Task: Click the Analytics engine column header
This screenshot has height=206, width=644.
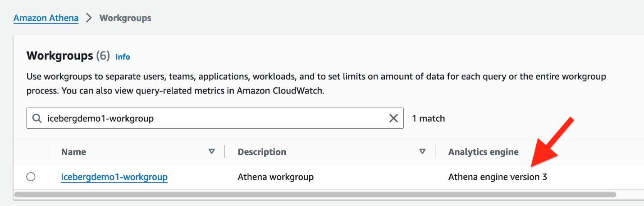Action: tap(483, 152)
